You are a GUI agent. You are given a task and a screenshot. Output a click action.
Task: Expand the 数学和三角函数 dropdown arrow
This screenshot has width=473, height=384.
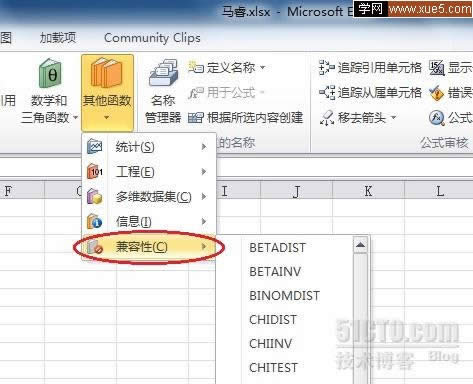(76, 117)
